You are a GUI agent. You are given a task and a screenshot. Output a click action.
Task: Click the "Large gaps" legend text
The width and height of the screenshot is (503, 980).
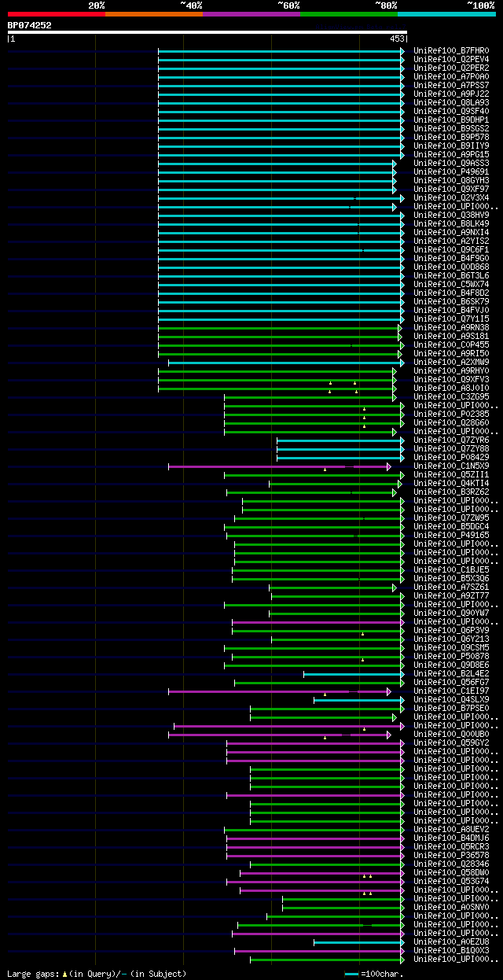click(x=32, y=974)
